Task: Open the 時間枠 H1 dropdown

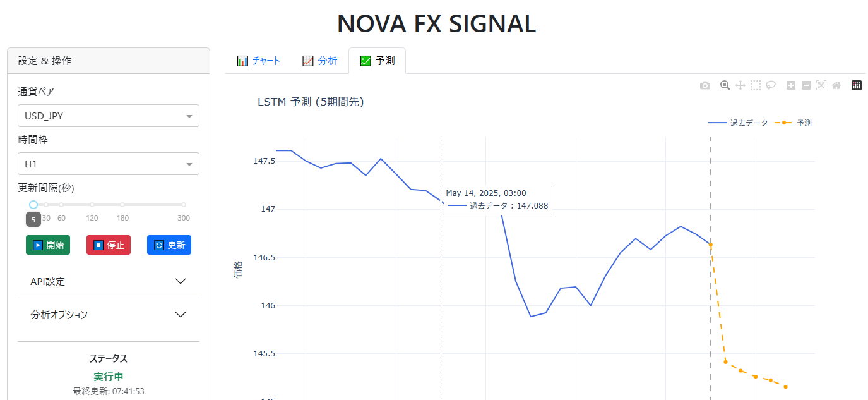Action: [109, 164]
